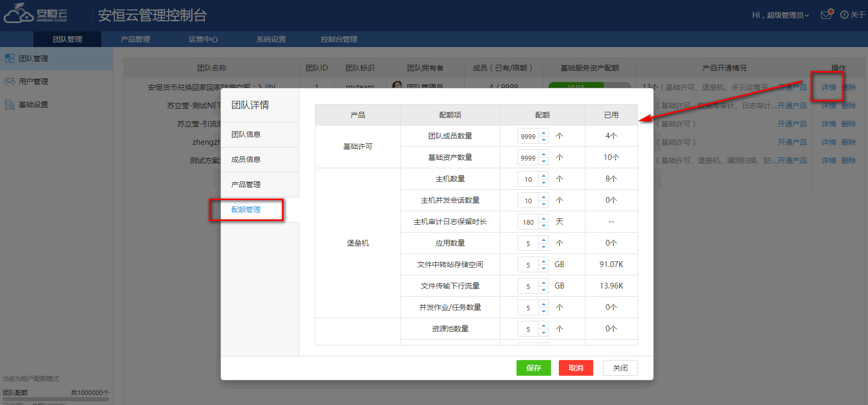Click the 关于 about link

point(858,15)
